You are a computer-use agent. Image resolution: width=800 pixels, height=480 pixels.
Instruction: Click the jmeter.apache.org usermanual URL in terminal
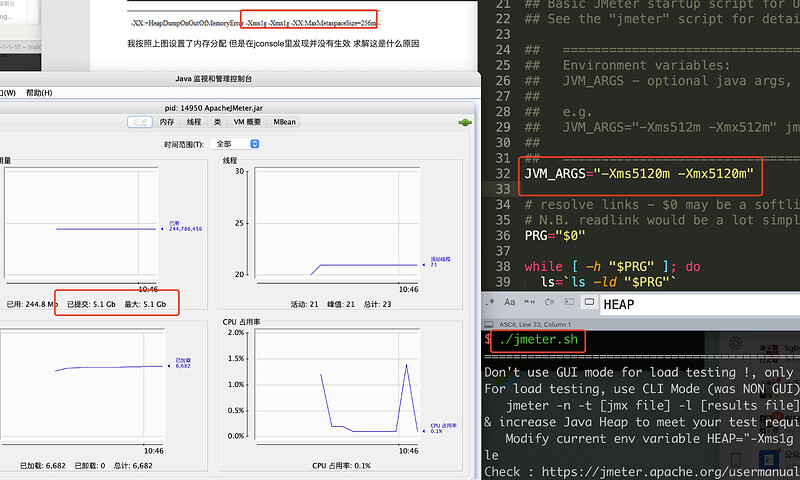[x=670, y=472]
